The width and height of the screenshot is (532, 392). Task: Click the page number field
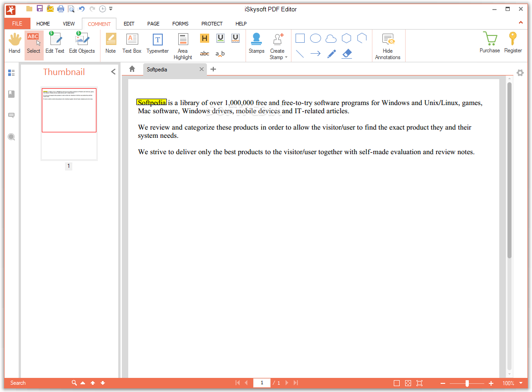point(262,383)
